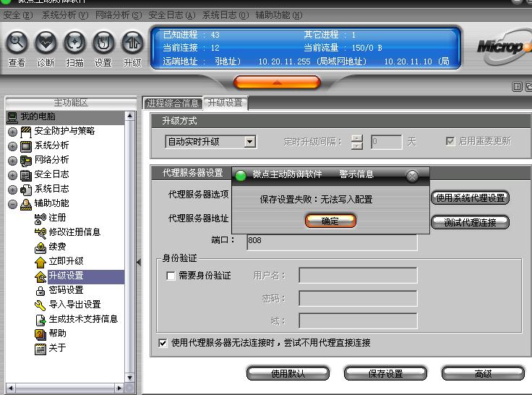Uncheck direct-connect fallback checkbox 使用代理服务器无法连接时
The height and width of the screenshot is (395, 532).
pos(163,343)
